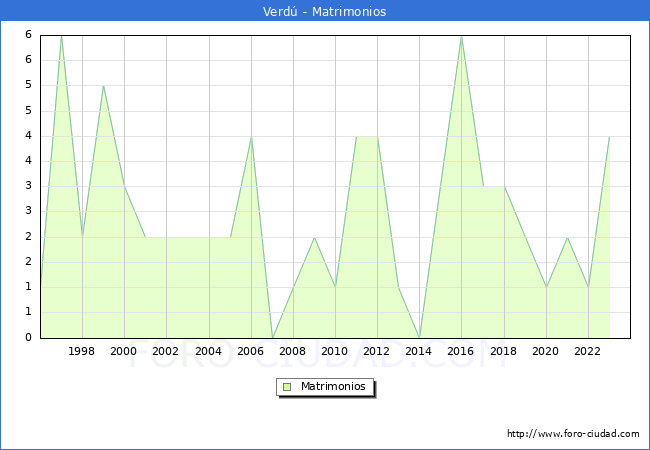Select the 1998 x-axis label
The width and height of the screenshot is (650, 450).
pos(82,351)
